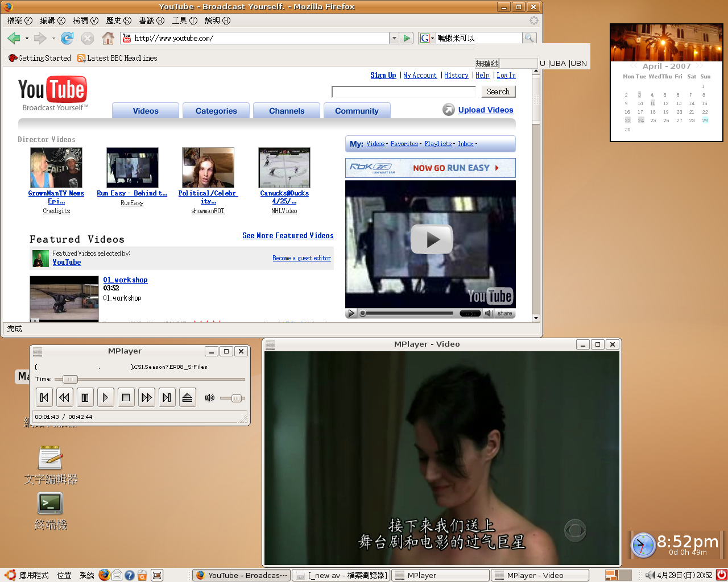Click the Firefox stop loading icon

(87, 38)
